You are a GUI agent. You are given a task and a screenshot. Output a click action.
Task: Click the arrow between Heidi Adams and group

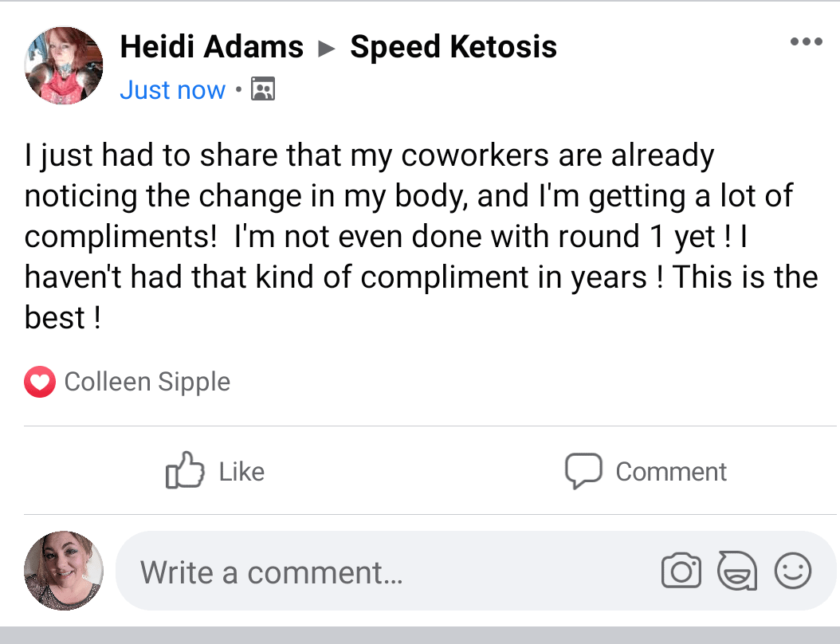tap(326, 49)
